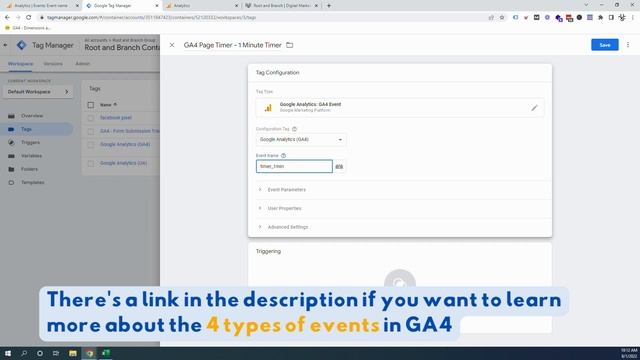Open Task View on the taskbar
The width and height of the screenshot is (640, 360).
56,353
